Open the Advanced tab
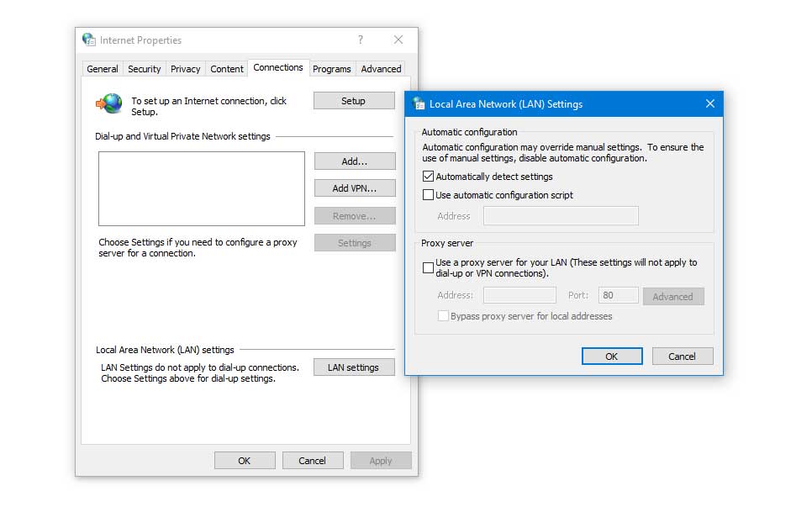 point(380,69)
